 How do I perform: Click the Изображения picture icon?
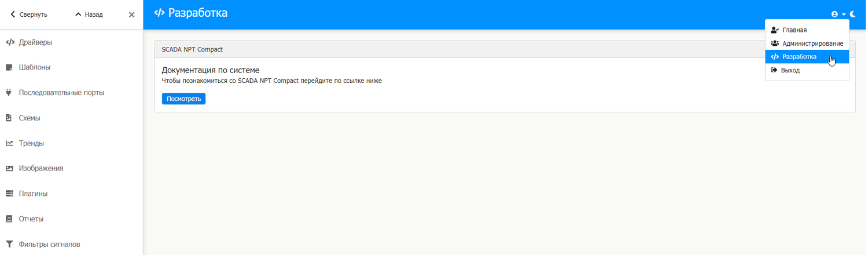click(x=9, y=169)
